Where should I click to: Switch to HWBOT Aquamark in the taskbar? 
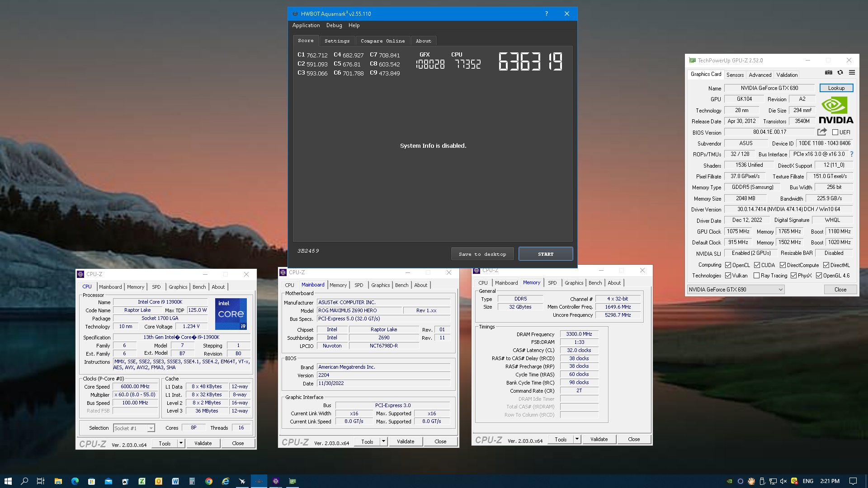(x=259, y=481)
